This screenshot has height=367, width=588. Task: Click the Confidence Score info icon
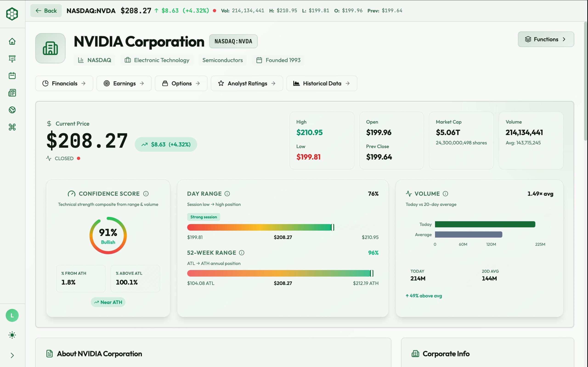(146, 194)
